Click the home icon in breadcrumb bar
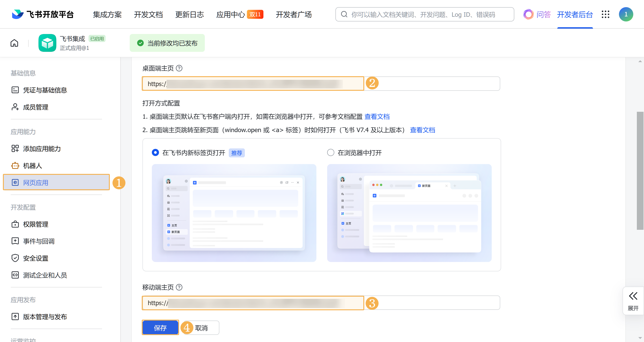 coord(14,43)
